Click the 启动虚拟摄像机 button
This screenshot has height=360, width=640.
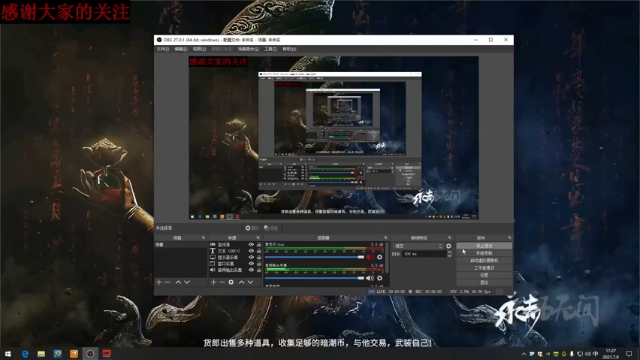[x=484, y=260]
